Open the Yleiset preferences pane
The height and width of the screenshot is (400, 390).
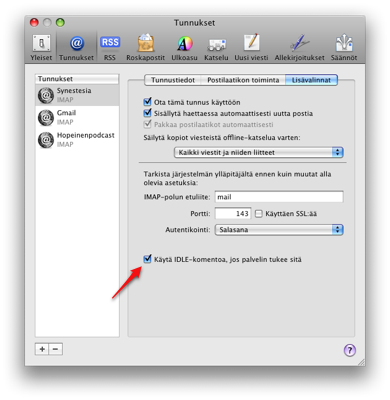coord(41,47)
